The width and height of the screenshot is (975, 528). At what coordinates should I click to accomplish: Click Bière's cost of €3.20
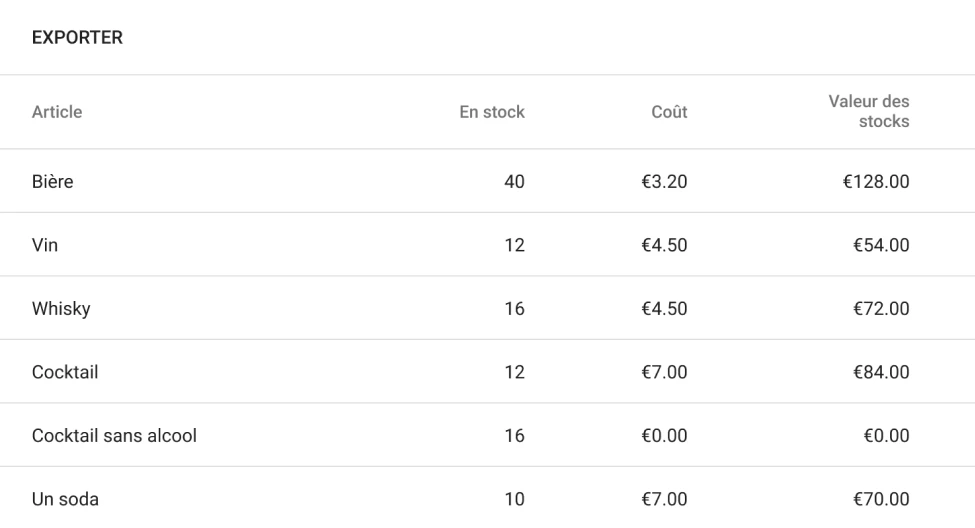pyautogui.click(x=664, y=181)
